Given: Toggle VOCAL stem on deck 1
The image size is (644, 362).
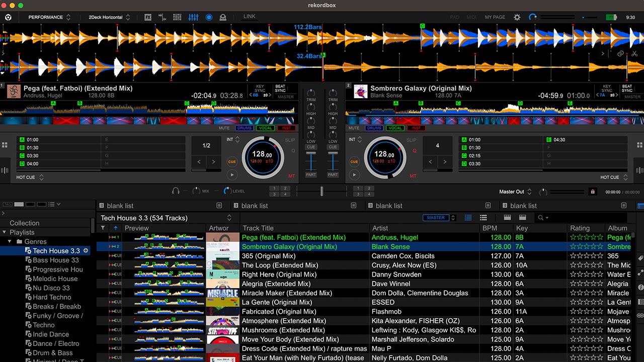Looking at the screenshot, I should [x=265, y=128].
